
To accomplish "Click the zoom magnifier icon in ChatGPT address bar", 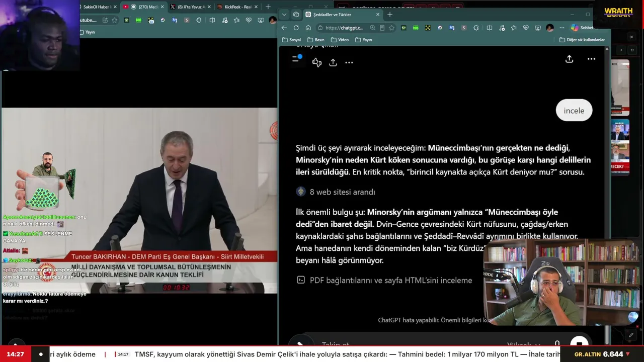I will [372, 28].
